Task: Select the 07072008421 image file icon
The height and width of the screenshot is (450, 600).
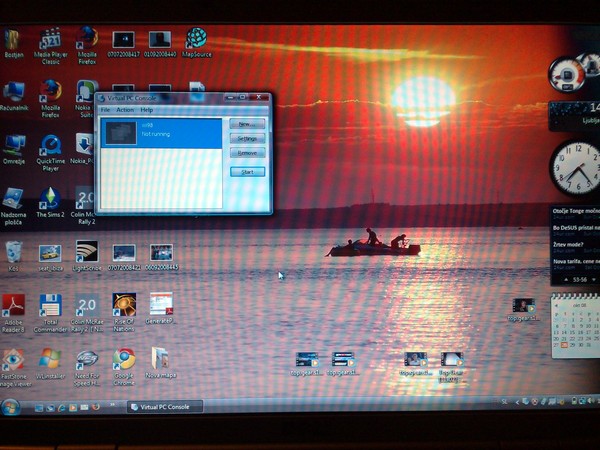Action: pyautogui.click(x=124, y=257)
